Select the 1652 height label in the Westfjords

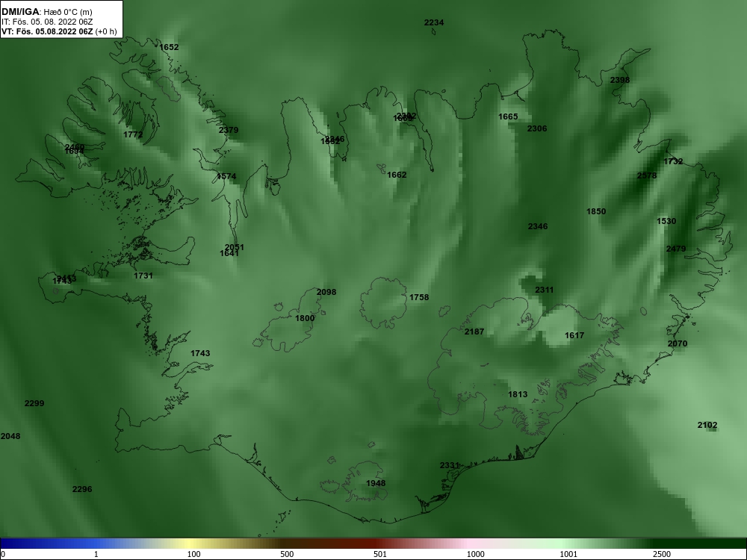(169, 47)
